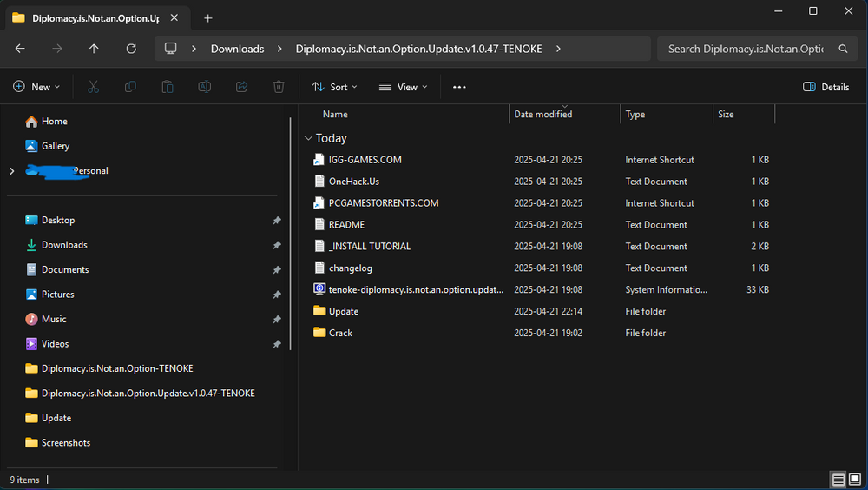Sort by the Type column header
The height and width of the screenshot is (490, 868).
635,114
